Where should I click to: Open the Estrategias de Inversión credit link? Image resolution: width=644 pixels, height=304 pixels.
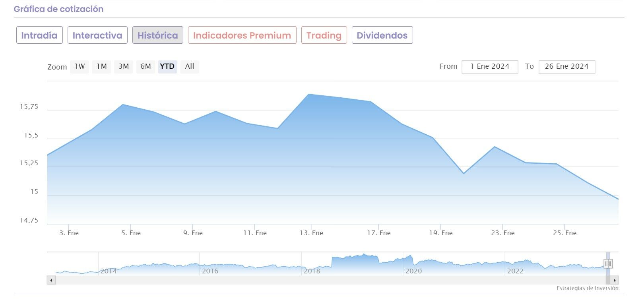pyautogui.click(x=587, y=289)
